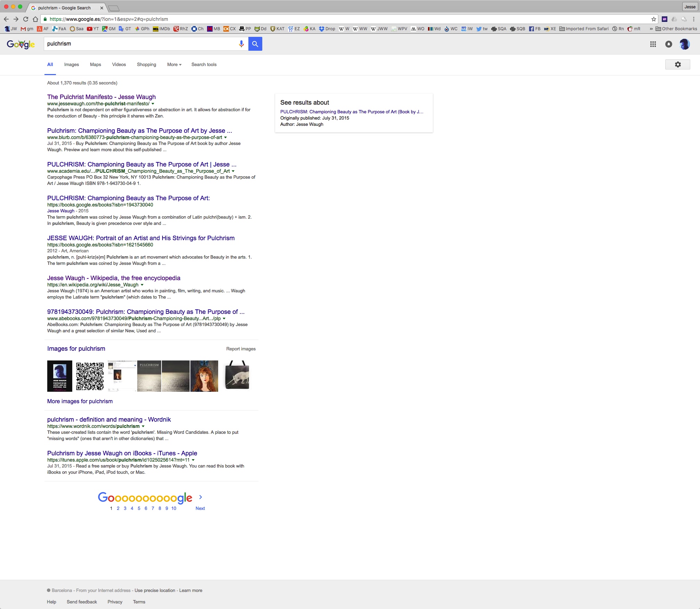Open the Jesse Waugh - Wikipedia result
The width and height of the screenshot is (700, 609).
pyautogui.click(x=114, y=278)
